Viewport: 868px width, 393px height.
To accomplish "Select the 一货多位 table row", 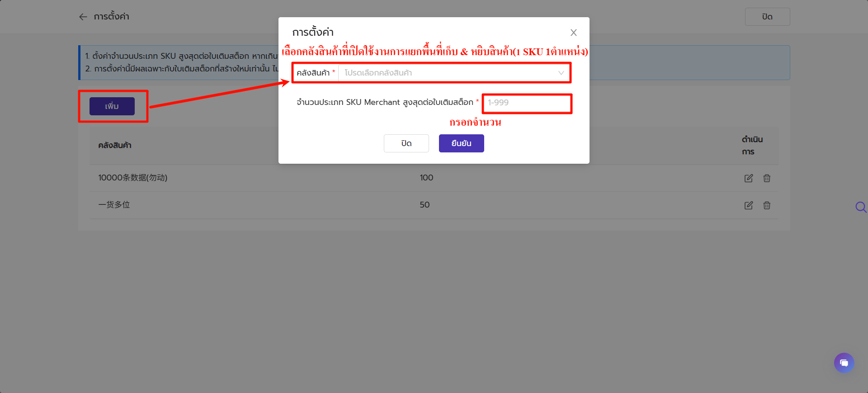I will [x=434, y=205].
